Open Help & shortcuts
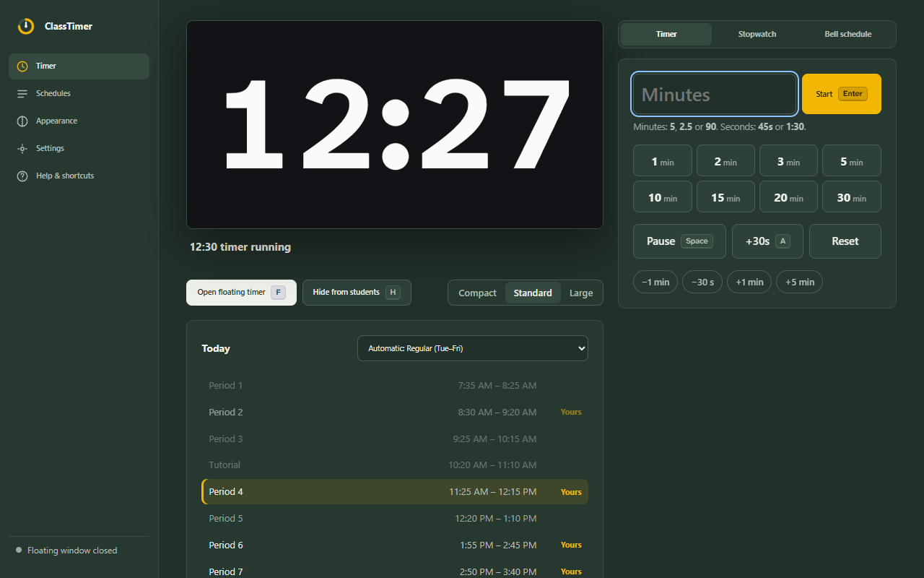Viewport: 924px width, 578px height. (x=79, y=176)
